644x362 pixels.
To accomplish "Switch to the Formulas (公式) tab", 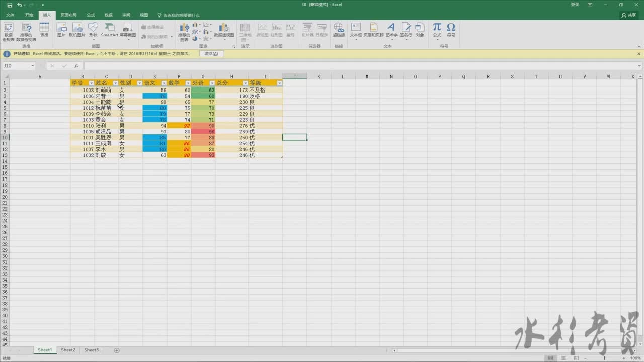I will pos(91,15).
